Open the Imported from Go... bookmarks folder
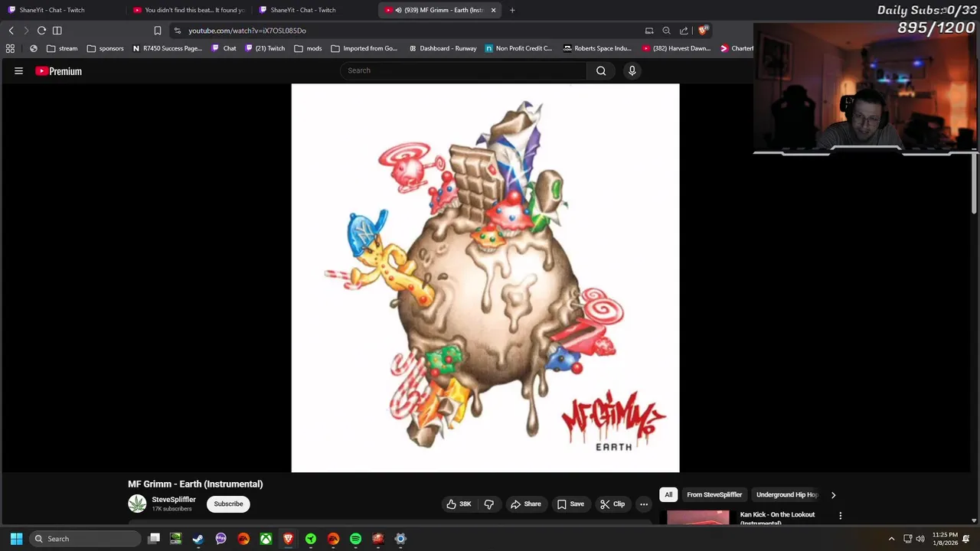 (364, 48)
